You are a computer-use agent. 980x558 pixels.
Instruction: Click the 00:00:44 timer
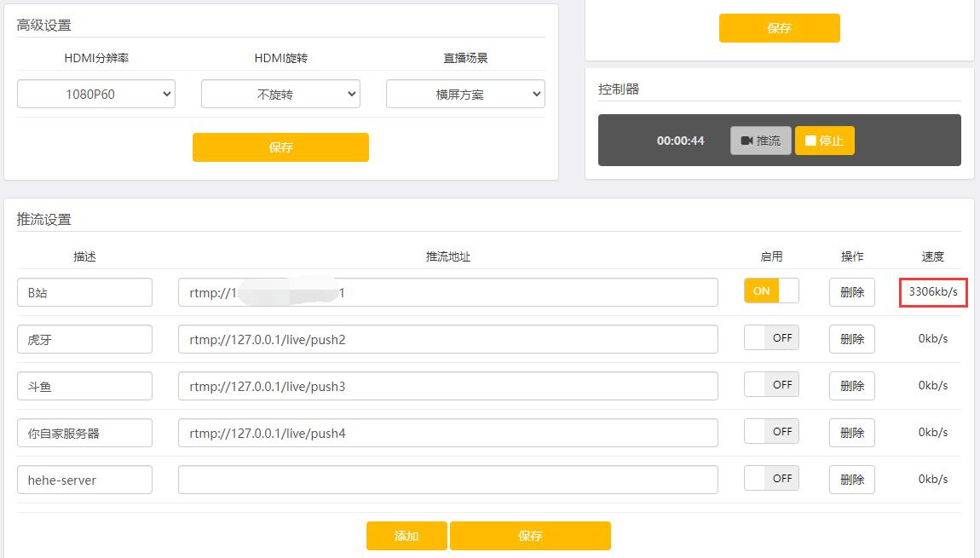click(x=681, y=141)
